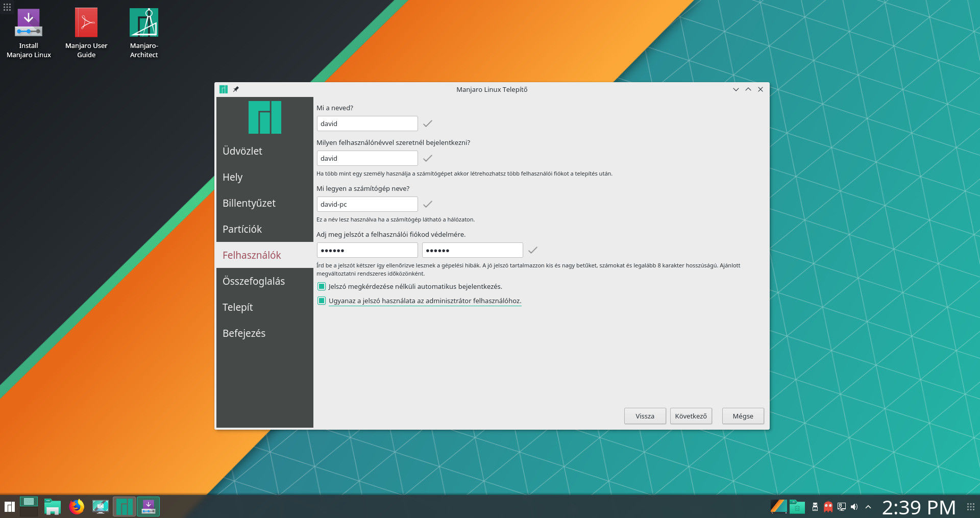Jump to the Partíciók step

pyautogui.click(x=265, y=229)
